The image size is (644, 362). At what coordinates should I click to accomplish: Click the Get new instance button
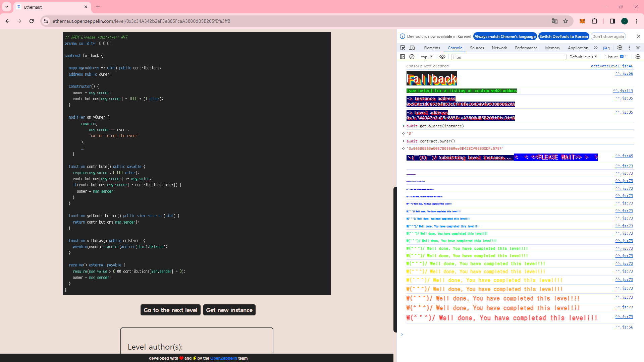tap(229, 310)
